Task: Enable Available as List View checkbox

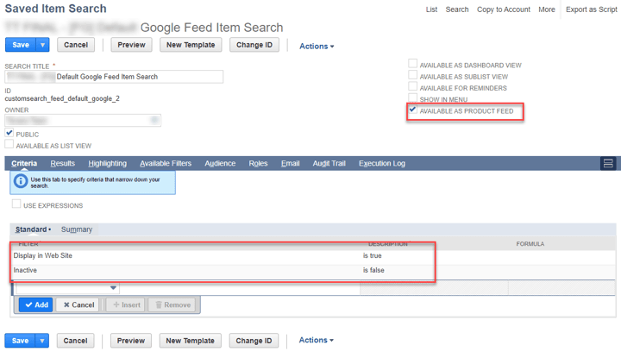Action: pyautogui.click(x=9, y=144)
